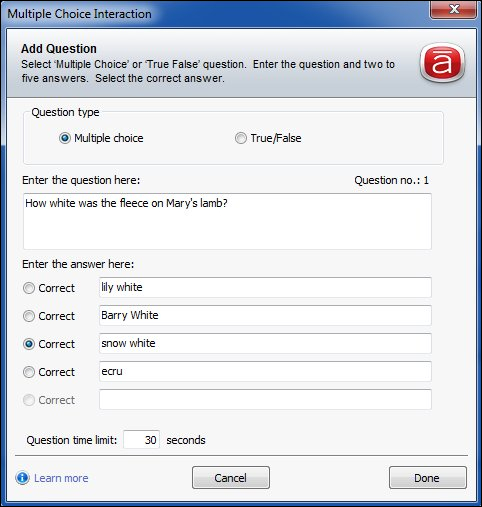Mark 'lily white' as the correct answer
The width and height of the screenshot is (482, 507).
29,288
